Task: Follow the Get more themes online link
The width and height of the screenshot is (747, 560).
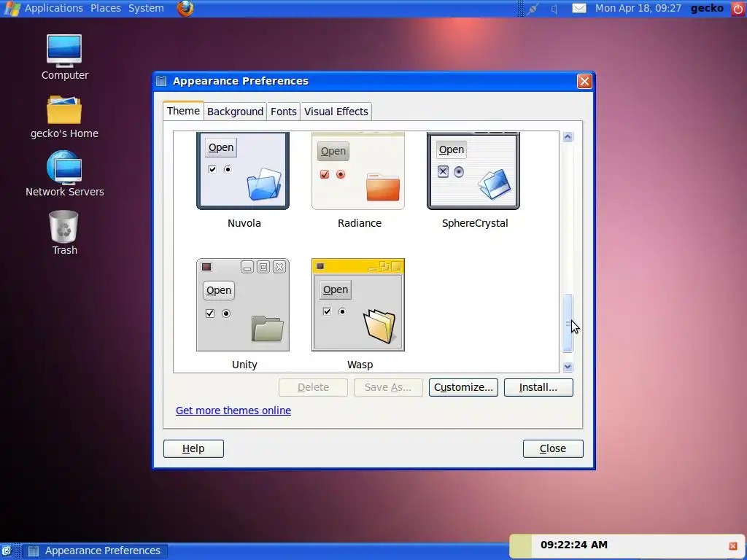Action: click(233, 411)
